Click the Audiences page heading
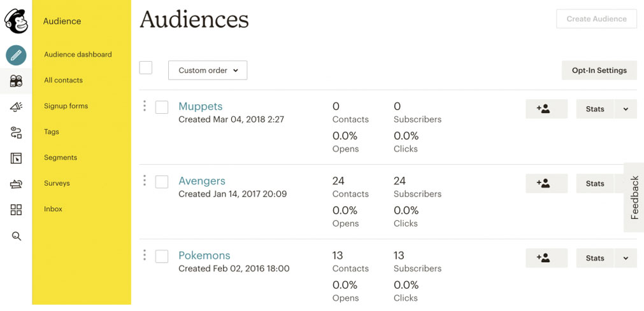644x311 pixels. pyautogui.click(x=194, y=20)
